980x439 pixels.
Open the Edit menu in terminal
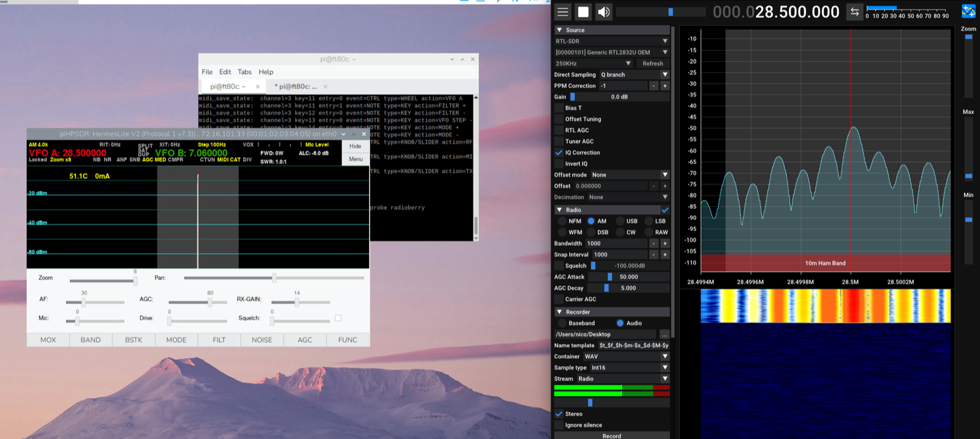pyautogui.click(x=225, y=72)
